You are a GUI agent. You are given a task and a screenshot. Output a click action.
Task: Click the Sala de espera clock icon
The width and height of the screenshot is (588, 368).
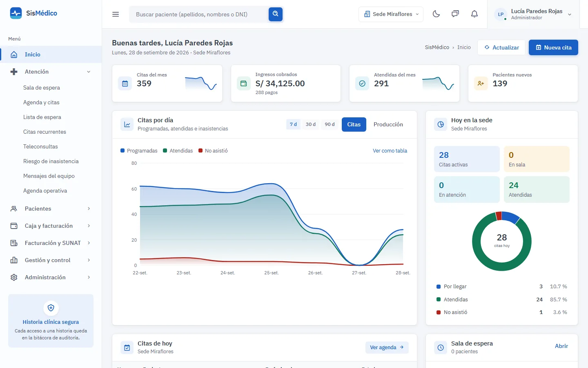pyautogui.click(x=441, y=348)
